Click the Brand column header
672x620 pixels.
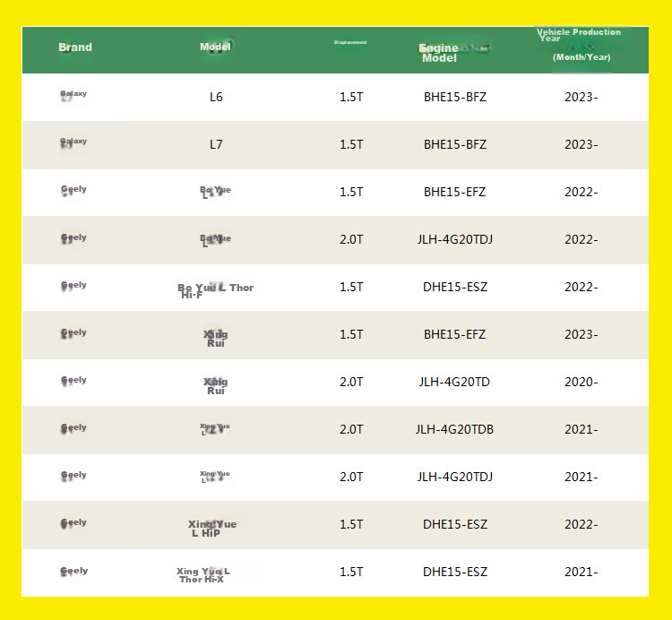(75, 47)
